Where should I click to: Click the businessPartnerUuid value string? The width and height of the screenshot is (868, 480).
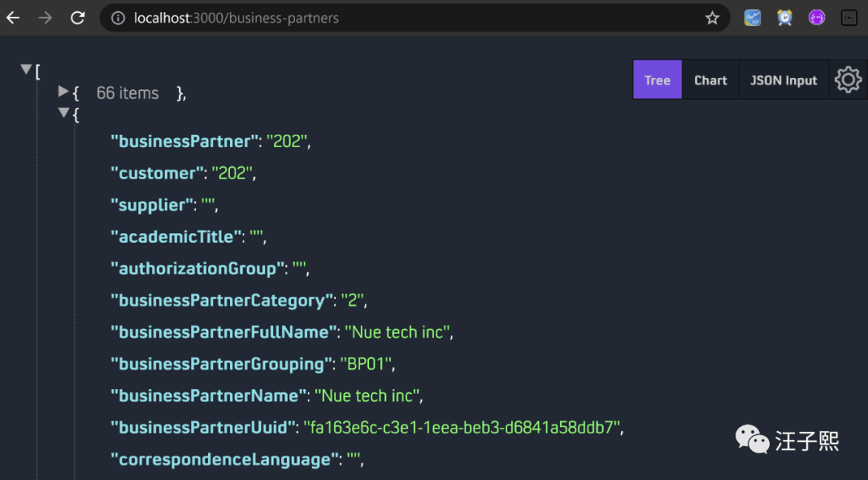462,428
